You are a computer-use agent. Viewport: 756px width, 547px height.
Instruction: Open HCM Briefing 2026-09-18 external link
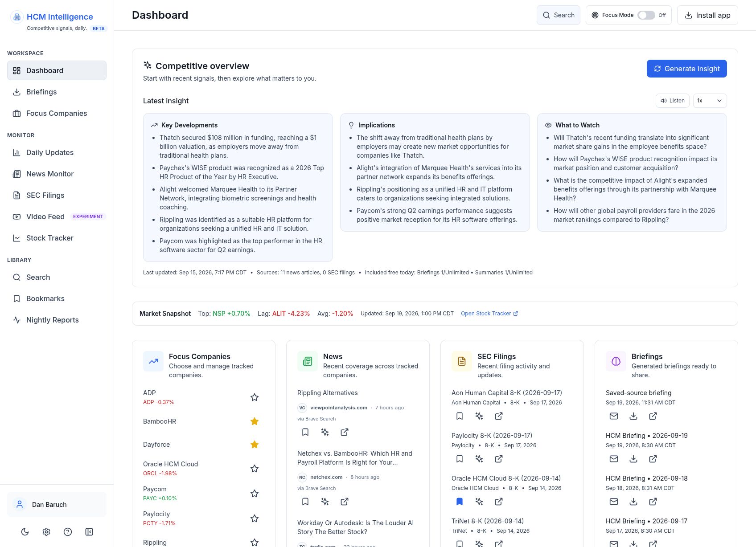click(653, 502)
